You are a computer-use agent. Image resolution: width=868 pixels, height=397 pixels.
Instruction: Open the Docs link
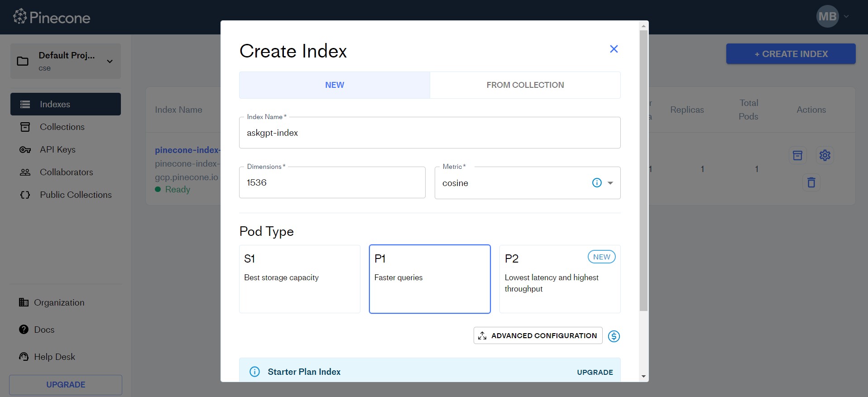[x=44, y=330]
